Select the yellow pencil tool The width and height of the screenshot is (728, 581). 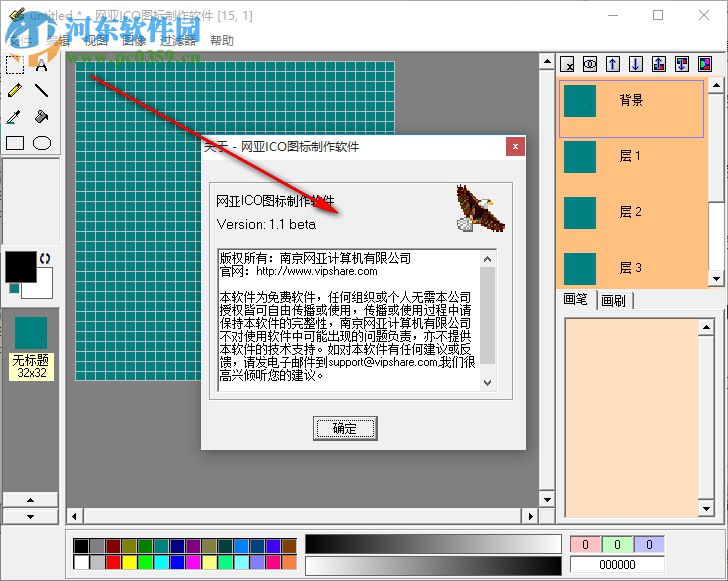[x=15, y=90]
